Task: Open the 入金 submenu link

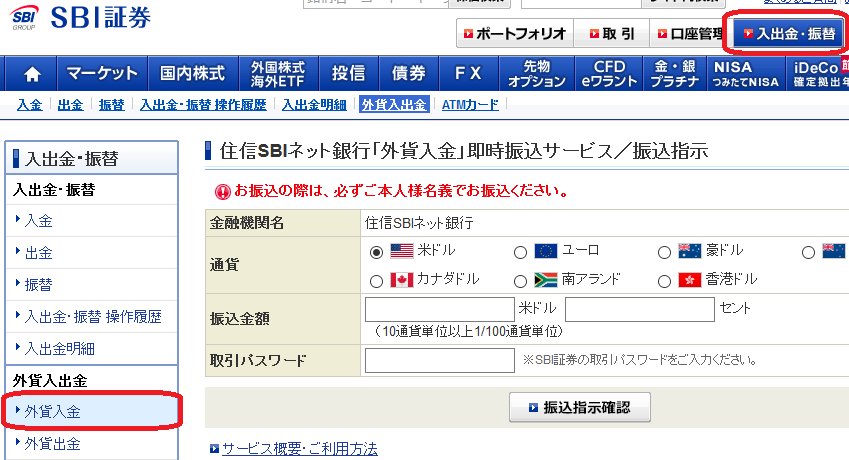Action: [x=29, y=104]
